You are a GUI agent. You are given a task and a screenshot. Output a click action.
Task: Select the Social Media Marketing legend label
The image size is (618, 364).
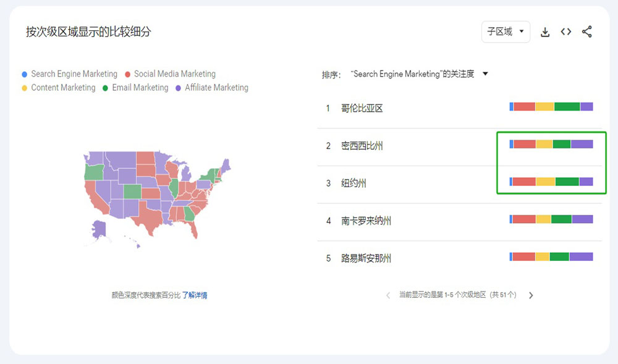(175, 74)
